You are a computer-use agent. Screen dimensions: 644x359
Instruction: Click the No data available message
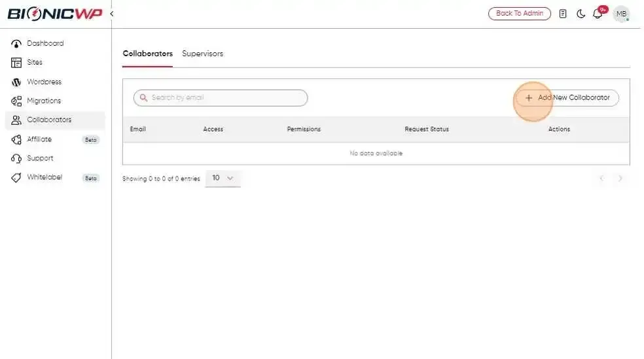pyautogui.click(x=376, y=153)
